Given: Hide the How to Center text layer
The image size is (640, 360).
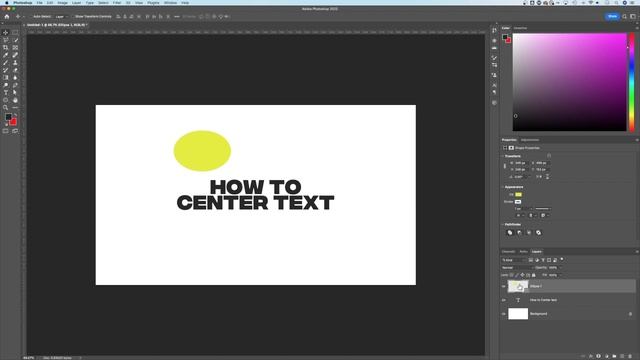Looking at the screenshot, I should [504, 300].
